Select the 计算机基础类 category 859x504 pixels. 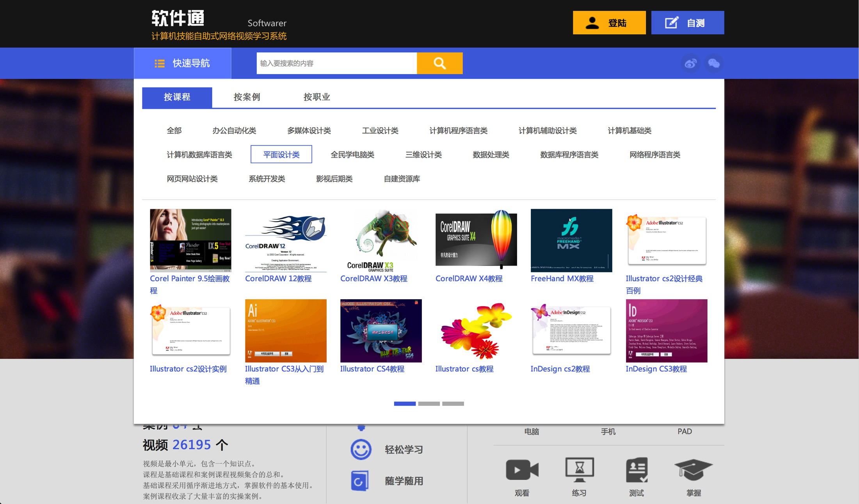point(630,131)
